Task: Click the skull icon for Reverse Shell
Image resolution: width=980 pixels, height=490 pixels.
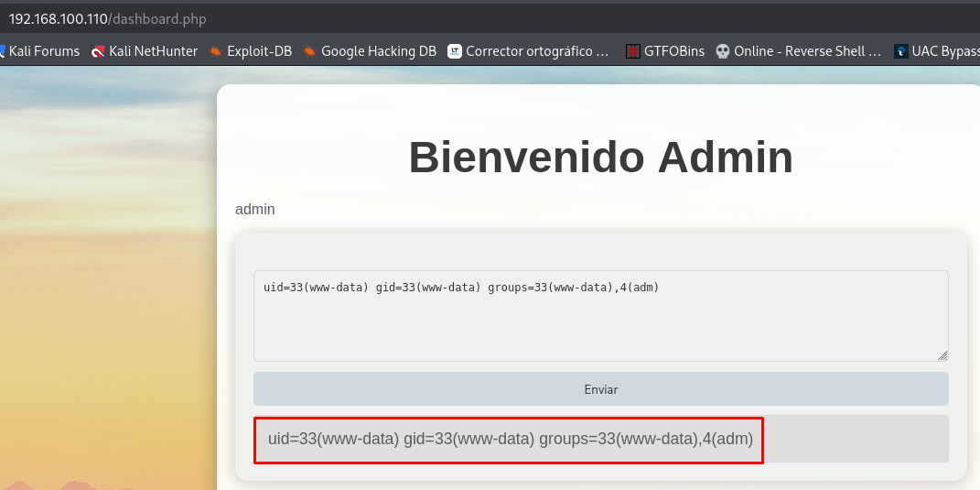Action: click(723, 51)
